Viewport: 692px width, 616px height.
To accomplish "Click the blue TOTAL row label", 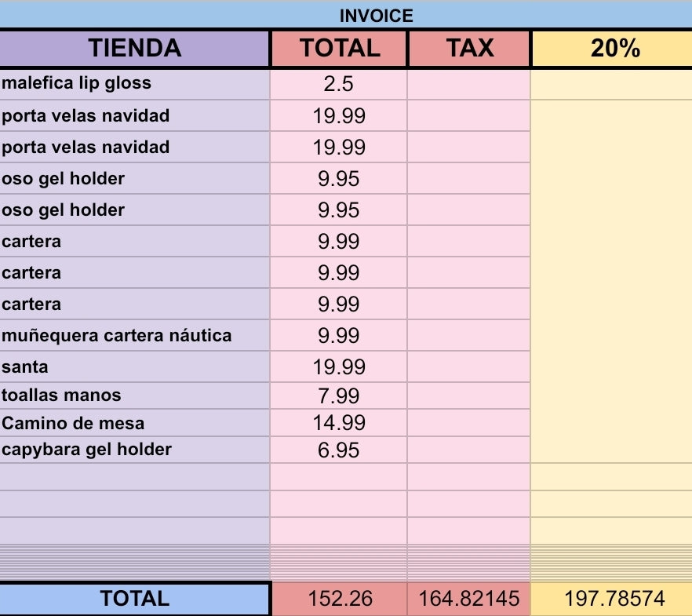I will pyautogui.click(x=135, y=599).
